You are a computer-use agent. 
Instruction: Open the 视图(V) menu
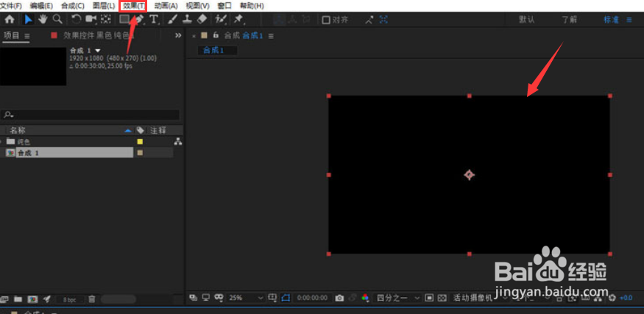197,6
